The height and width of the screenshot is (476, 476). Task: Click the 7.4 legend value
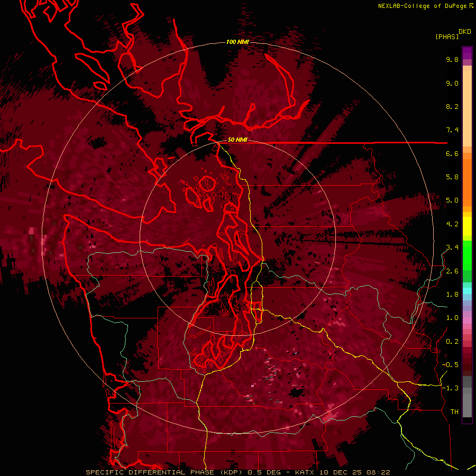coord(452,130)
